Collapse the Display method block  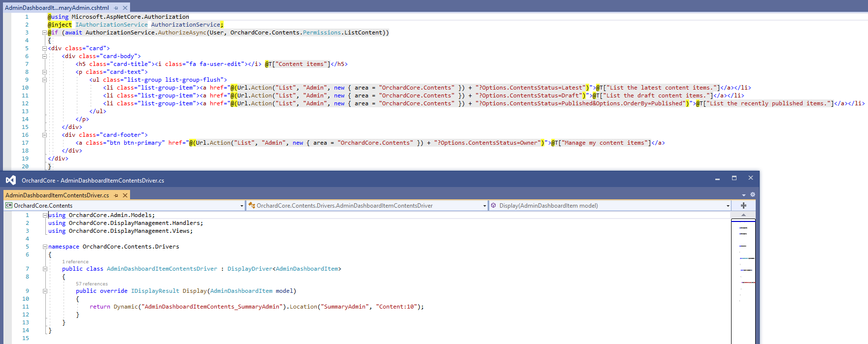click(45, 291)
